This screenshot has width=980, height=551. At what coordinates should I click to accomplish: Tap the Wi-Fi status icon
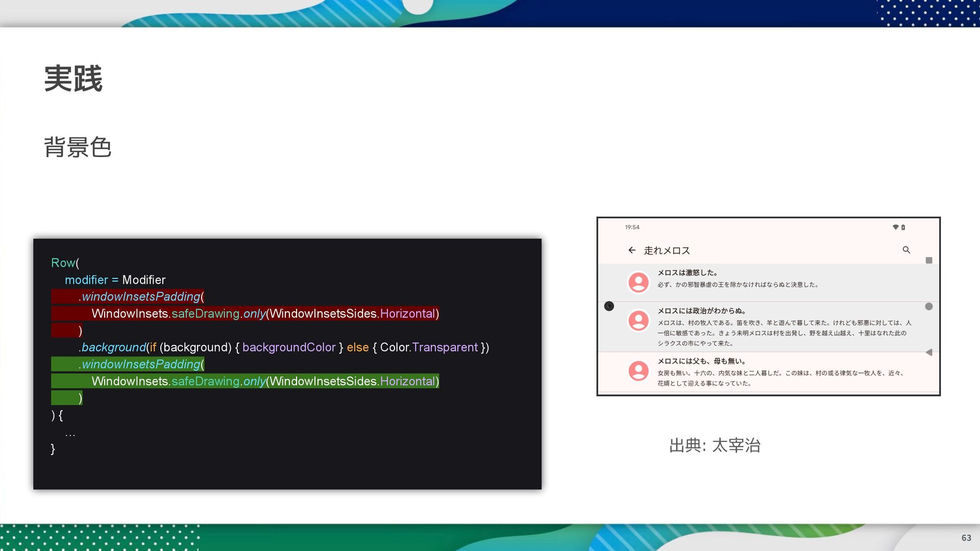tap(895, 228)
